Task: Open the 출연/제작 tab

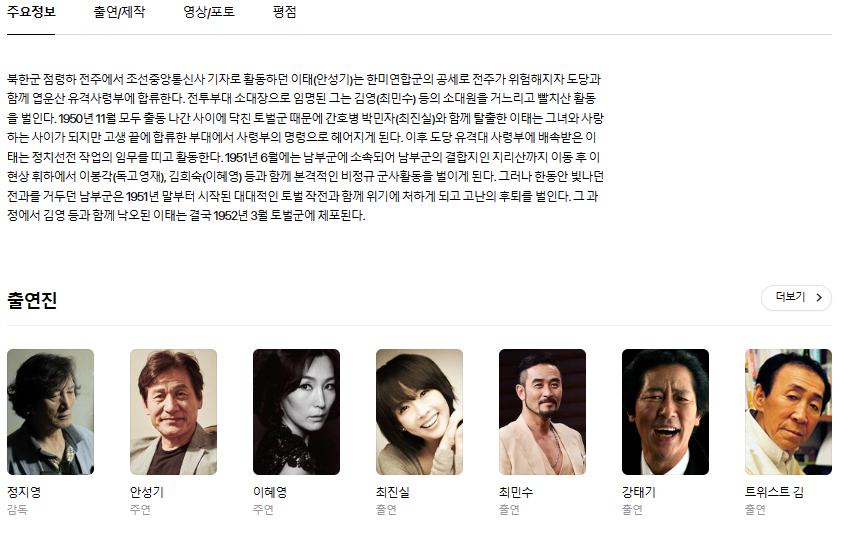Action: [119, 12]
